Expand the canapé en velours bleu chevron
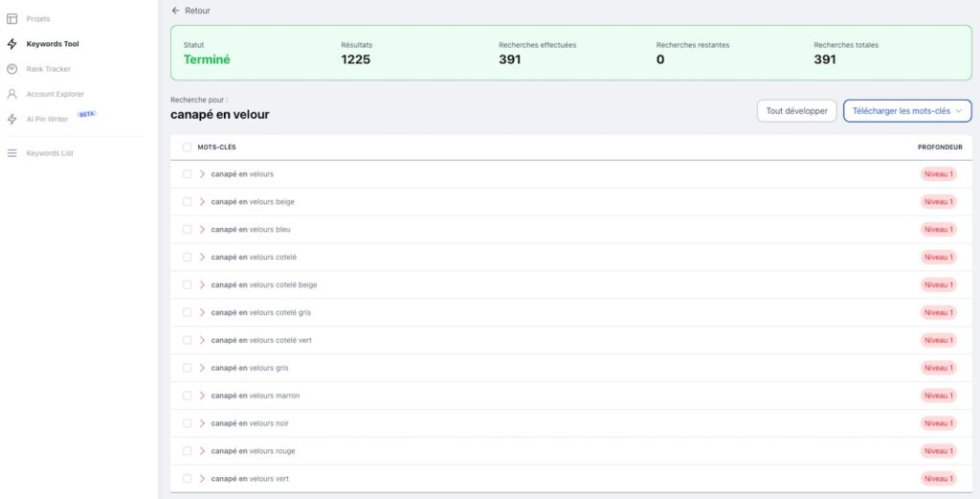The image size is (980, 499). point(202,230)
